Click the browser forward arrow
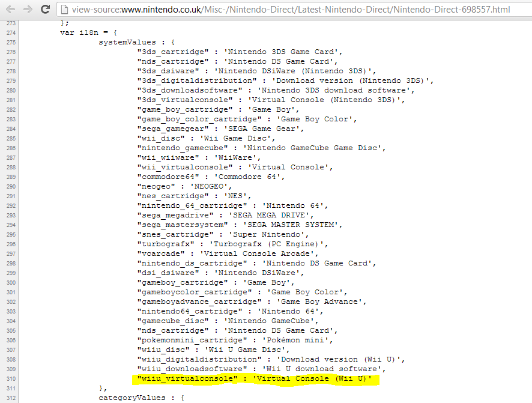Image resolution: width=532 pixels, height=403 pixels. pyautogui.click(x=28, y=10)
